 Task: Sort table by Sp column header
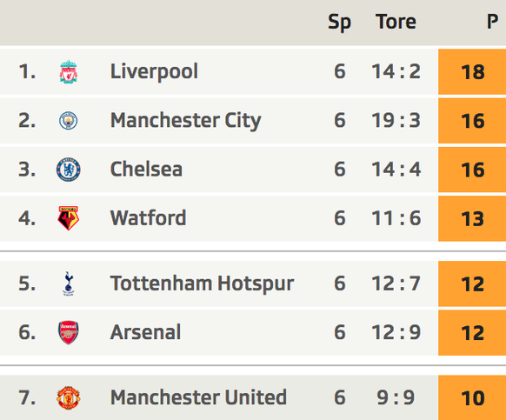(x=339, y=23)
